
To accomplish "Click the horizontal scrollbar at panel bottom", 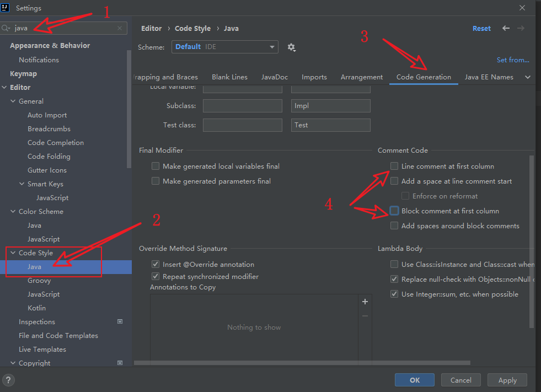I will pyautogui.click(x=302, y=363).
